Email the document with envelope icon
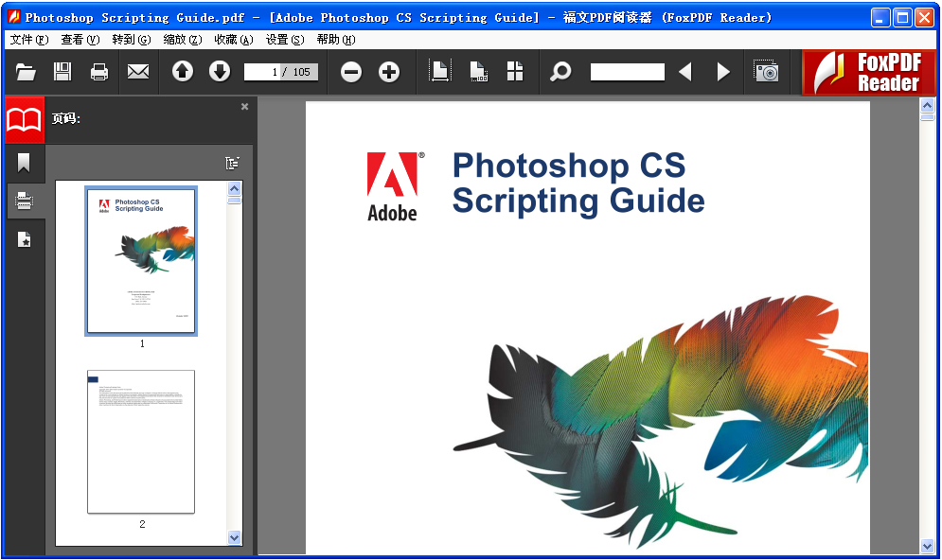 point(138,72)
